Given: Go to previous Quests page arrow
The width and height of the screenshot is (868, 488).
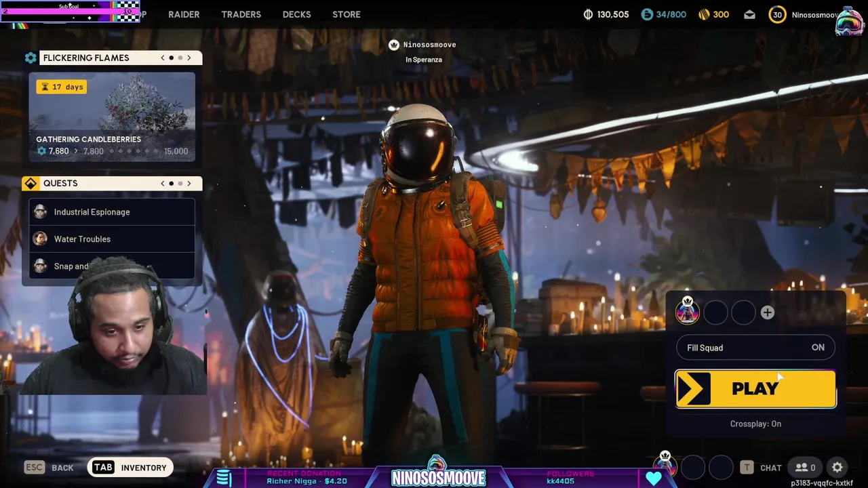Looking at the screenshot, I should pyautogui.click(x=163, y=183).
